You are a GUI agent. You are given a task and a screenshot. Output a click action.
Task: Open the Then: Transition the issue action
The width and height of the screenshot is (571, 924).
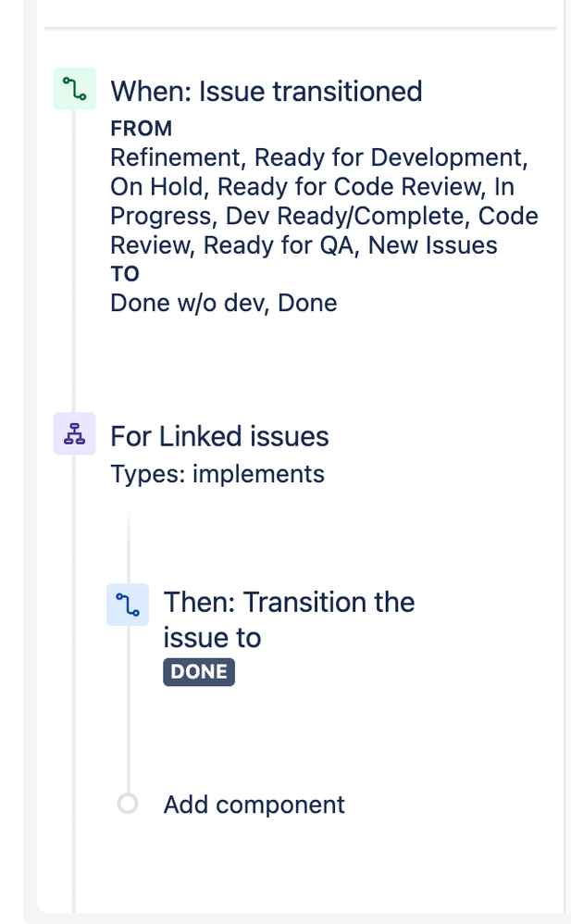coord(289,618)
